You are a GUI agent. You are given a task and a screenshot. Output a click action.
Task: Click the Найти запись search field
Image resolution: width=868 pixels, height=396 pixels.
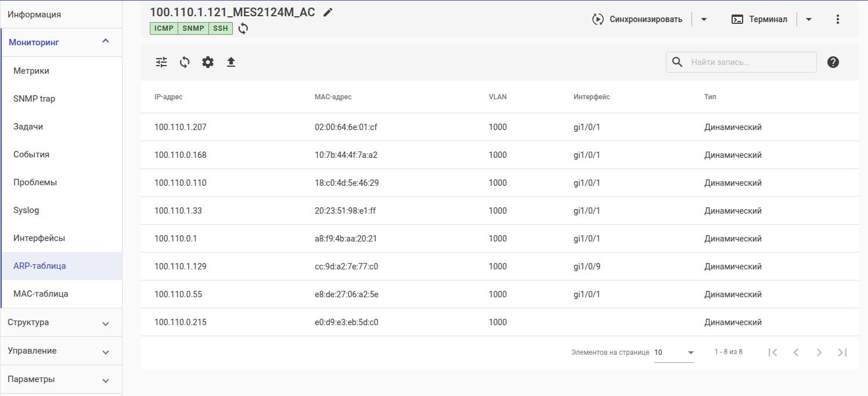click(x=749, y=62)
